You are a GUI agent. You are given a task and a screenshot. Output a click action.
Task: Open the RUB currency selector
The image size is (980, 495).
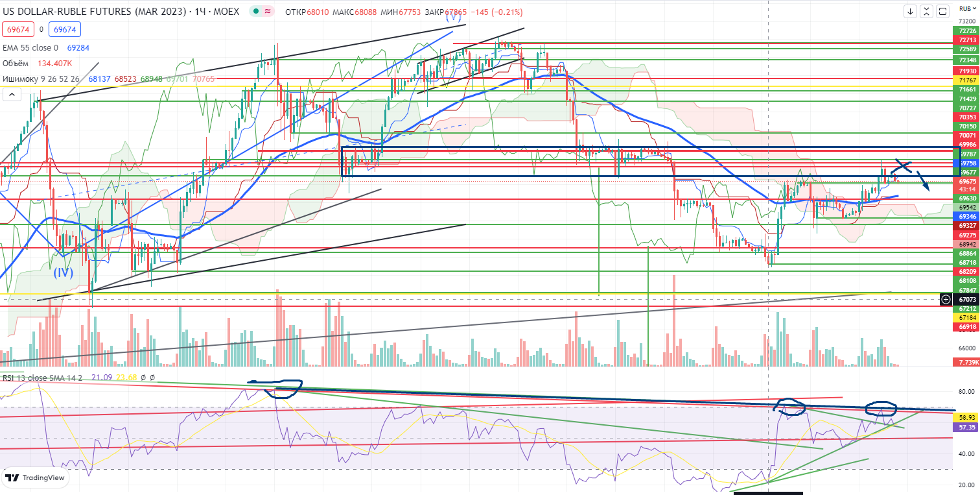(x=965, y=22)
